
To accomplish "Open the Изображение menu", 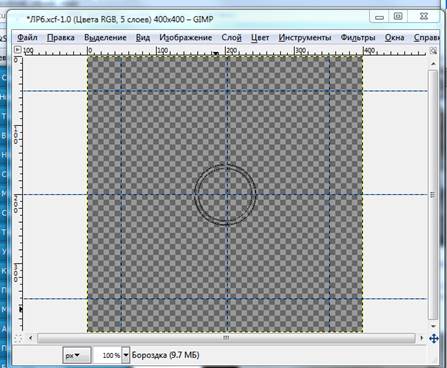I will [186, 38].
